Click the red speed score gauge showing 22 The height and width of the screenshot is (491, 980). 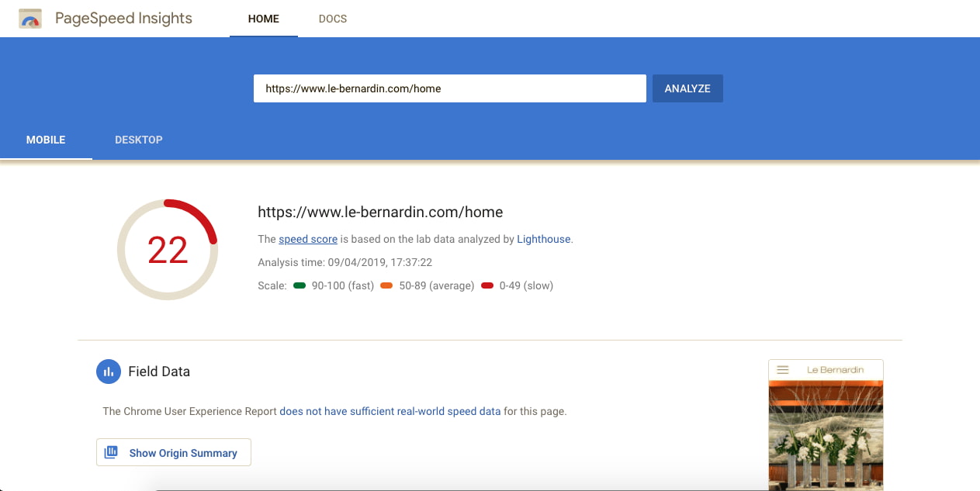(x=168, y=249)
